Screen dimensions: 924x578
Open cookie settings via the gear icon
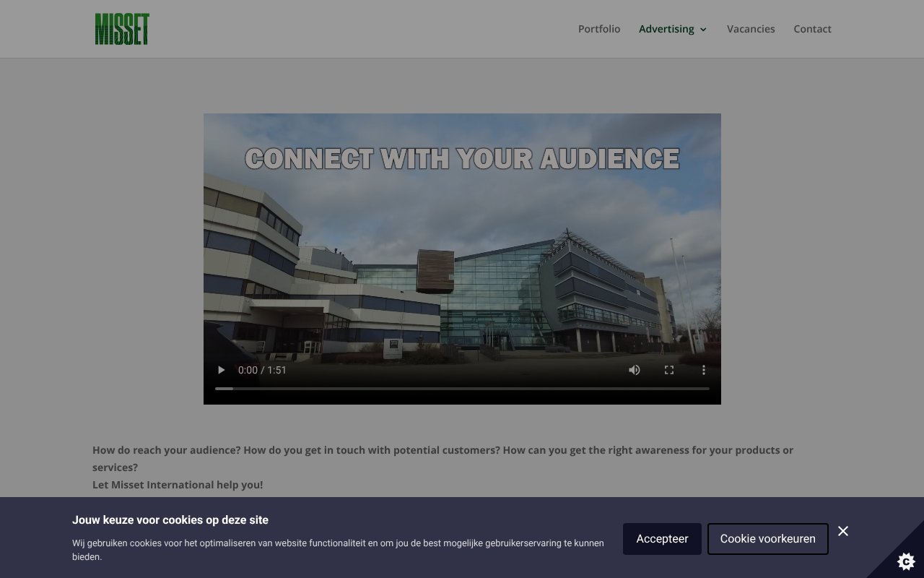click(x=905, y=561)
